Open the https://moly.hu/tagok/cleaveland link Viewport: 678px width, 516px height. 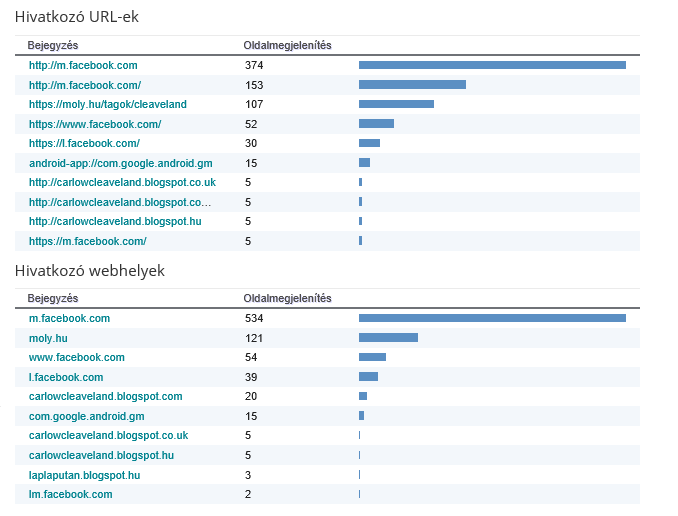pyautogui.click(x=108, y=104)
